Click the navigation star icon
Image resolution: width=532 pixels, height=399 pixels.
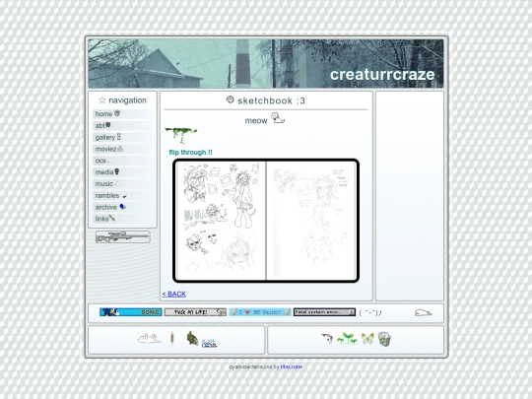click(102, 100)
